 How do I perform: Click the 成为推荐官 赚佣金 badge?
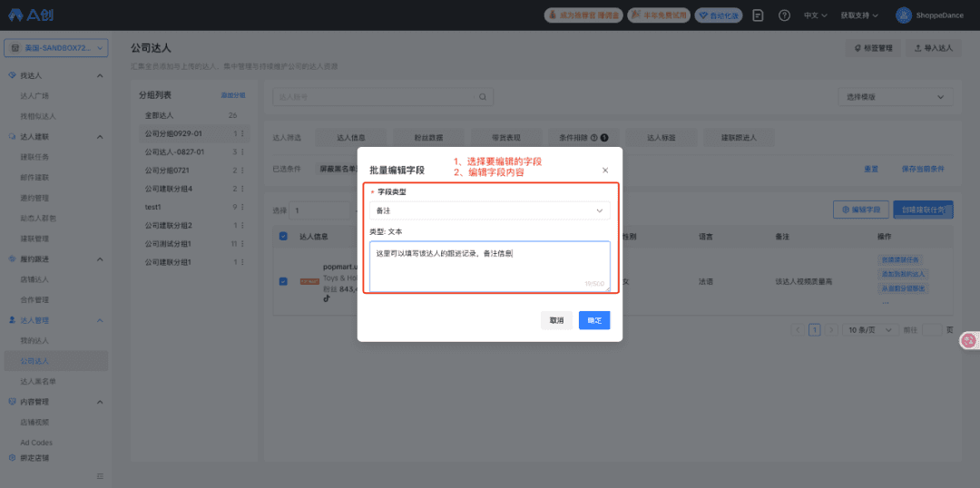[583, 15]
